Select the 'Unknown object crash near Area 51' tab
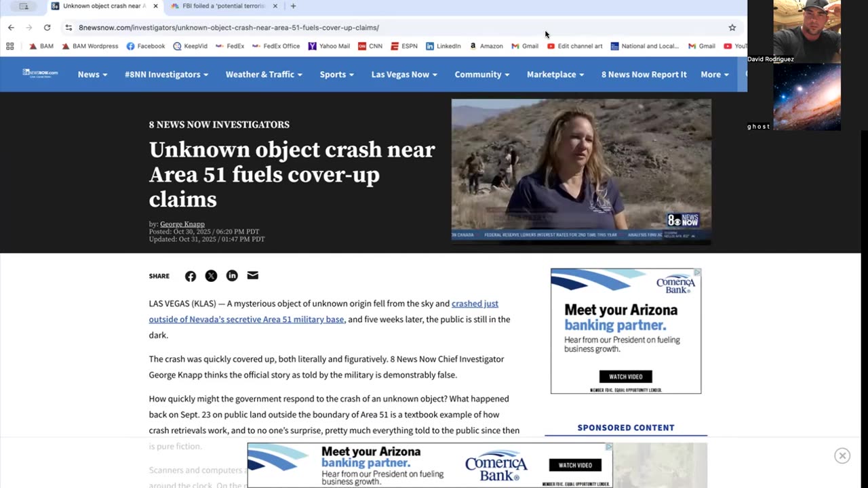 point(105,6)
